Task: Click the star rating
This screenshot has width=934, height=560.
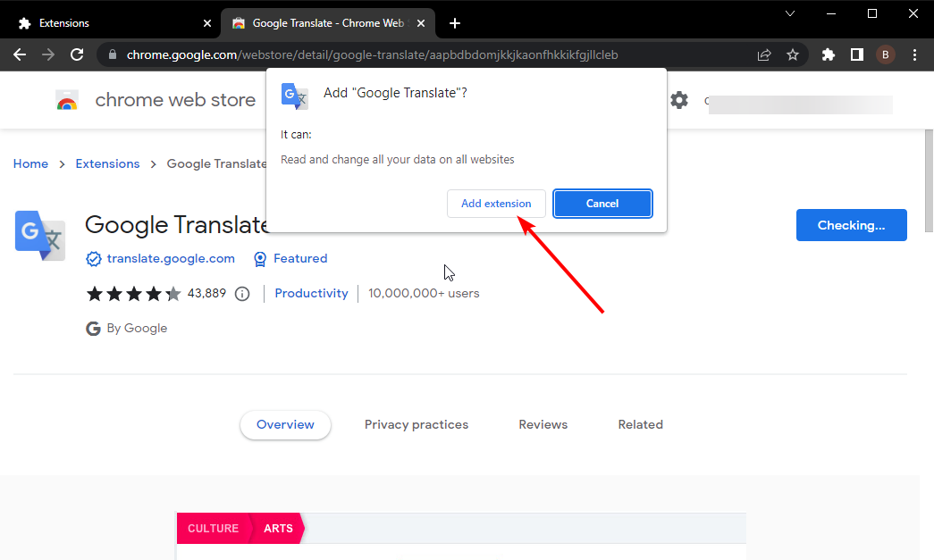Action: point(134,293)
